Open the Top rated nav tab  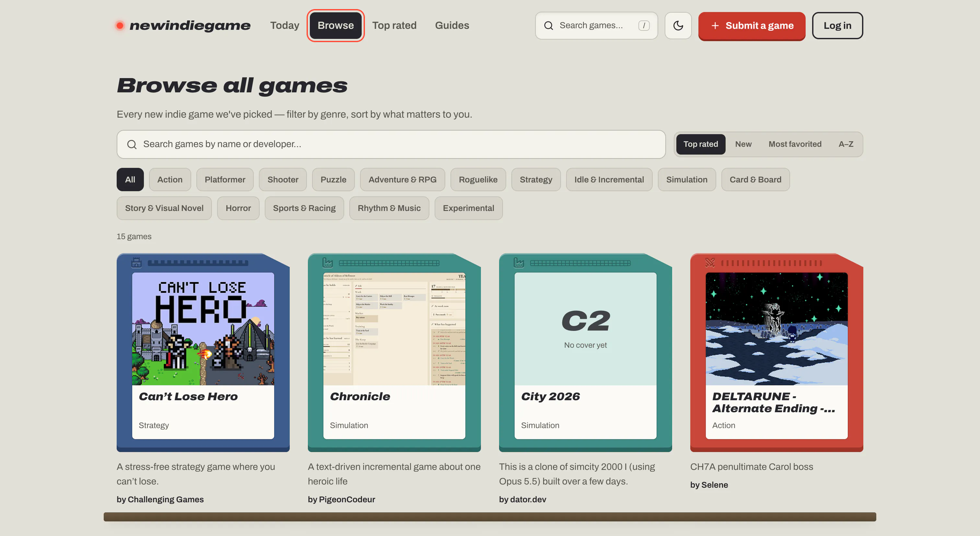[x=394, y=26]
